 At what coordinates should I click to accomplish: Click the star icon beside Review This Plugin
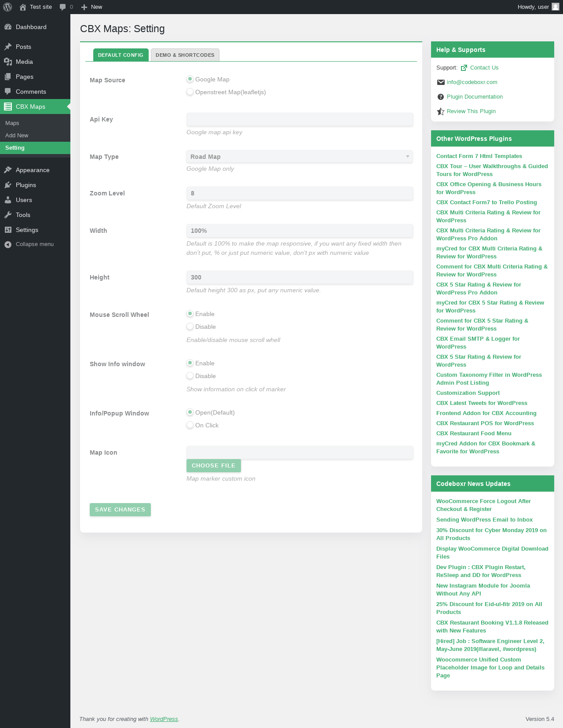(x=441, y=111)
